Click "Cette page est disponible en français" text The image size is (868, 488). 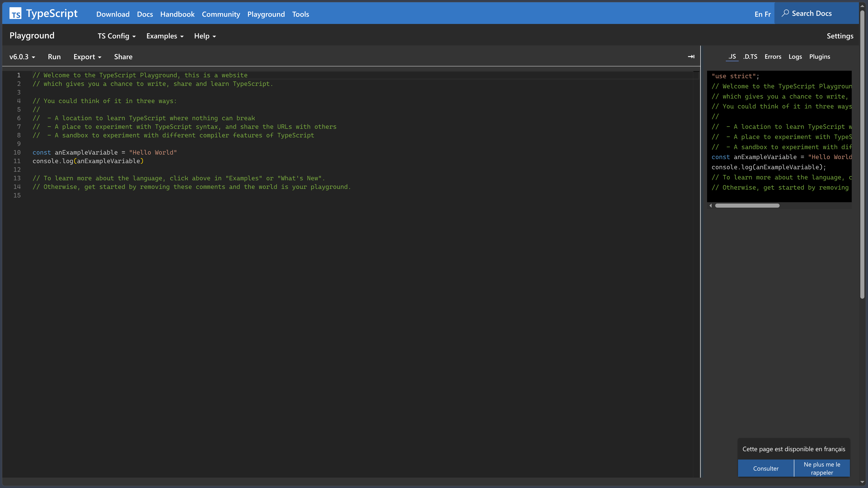click(794, 449)
